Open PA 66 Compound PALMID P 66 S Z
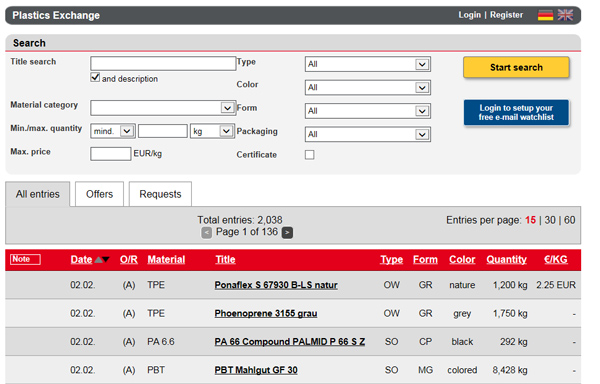The image size is (600, 384). [x=290, y=342]
